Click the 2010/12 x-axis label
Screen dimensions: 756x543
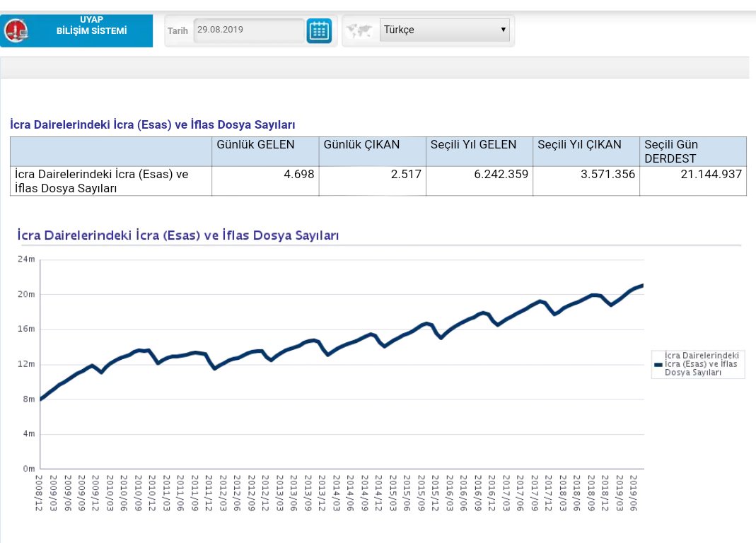152,493
